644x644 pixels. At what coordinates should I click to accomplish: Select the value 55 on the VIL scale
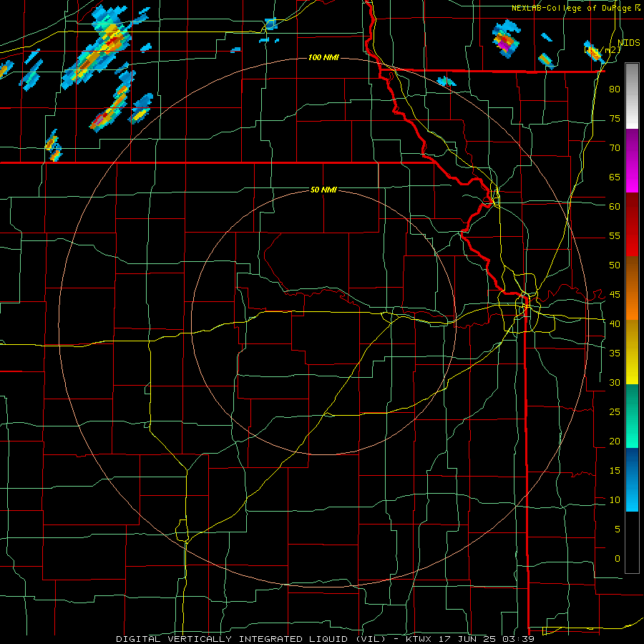point(615,235)
